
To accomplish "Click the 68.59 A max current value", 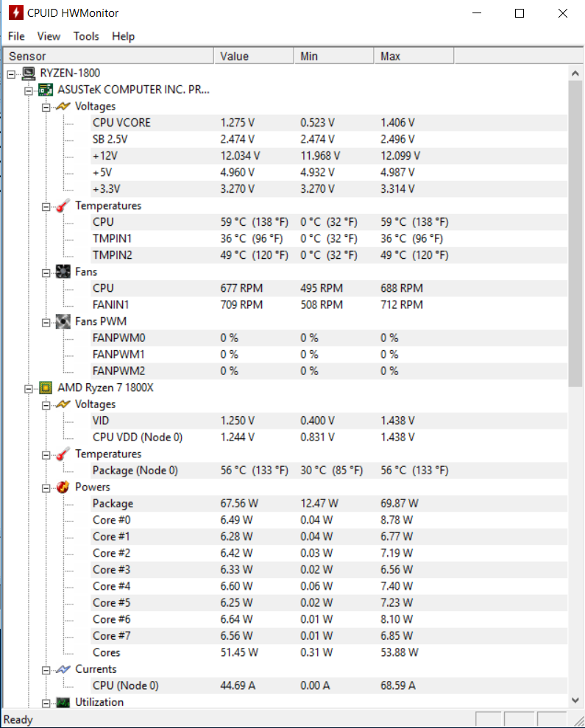I will point(398,686).
